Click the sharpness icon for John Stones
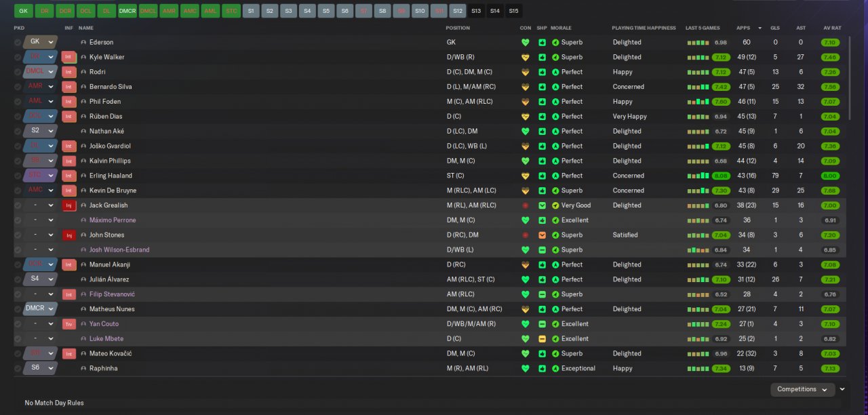 pyautogui.click(x=542, y=235)
